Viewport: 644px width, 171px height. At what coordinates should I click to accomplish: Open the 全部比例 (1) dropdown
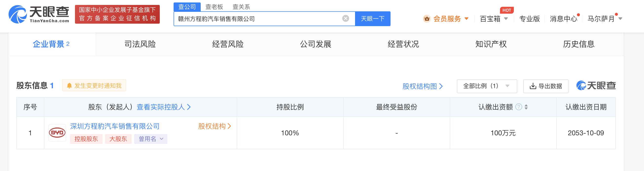[x=486, y=86]
